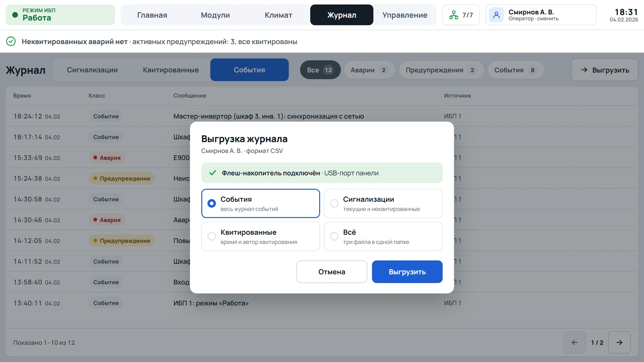
Task: Open the Управление navigation tab
Action: pyautogui.click(x=405, y=15)
